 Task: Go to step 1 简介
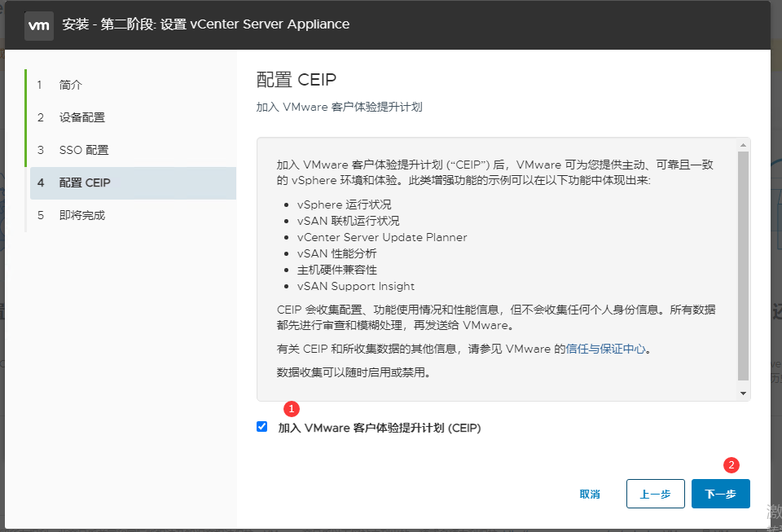pos(71,86)
